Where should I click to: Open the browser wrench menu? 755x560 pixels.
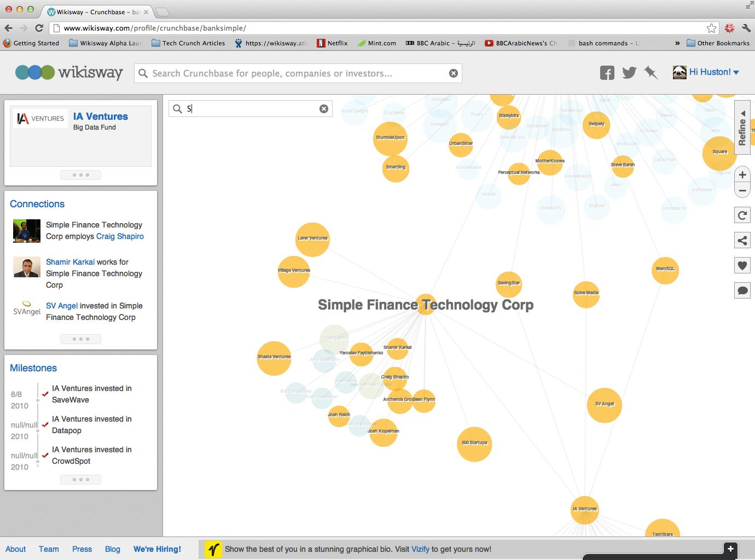(746, 28)
